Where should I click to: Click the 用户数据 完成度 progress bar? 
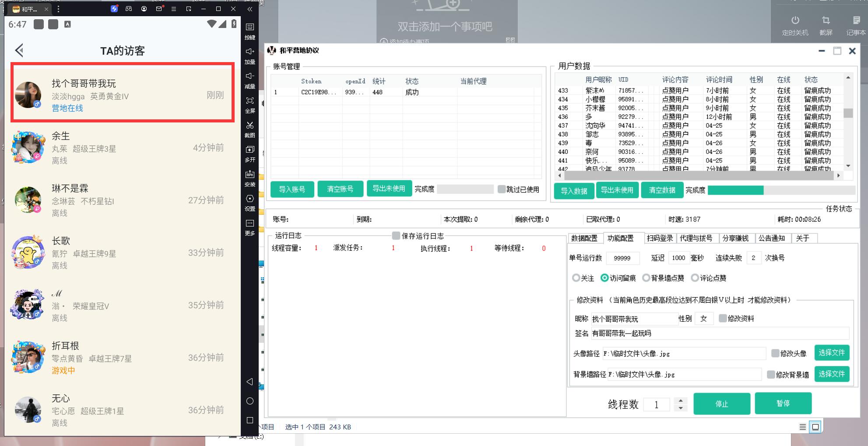tap(781, 190)
